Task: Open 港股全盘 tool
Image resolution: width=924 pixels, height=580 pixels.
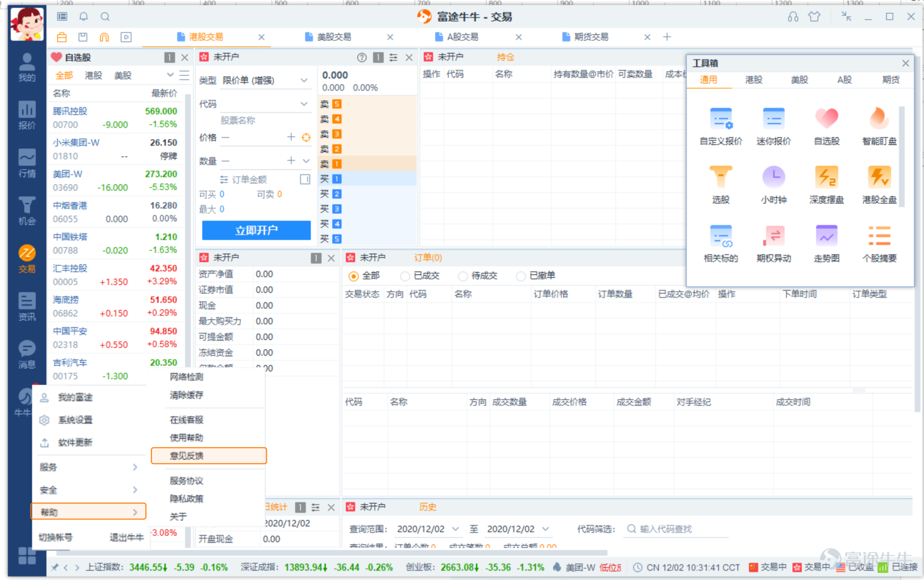Action: pos(879,185)
